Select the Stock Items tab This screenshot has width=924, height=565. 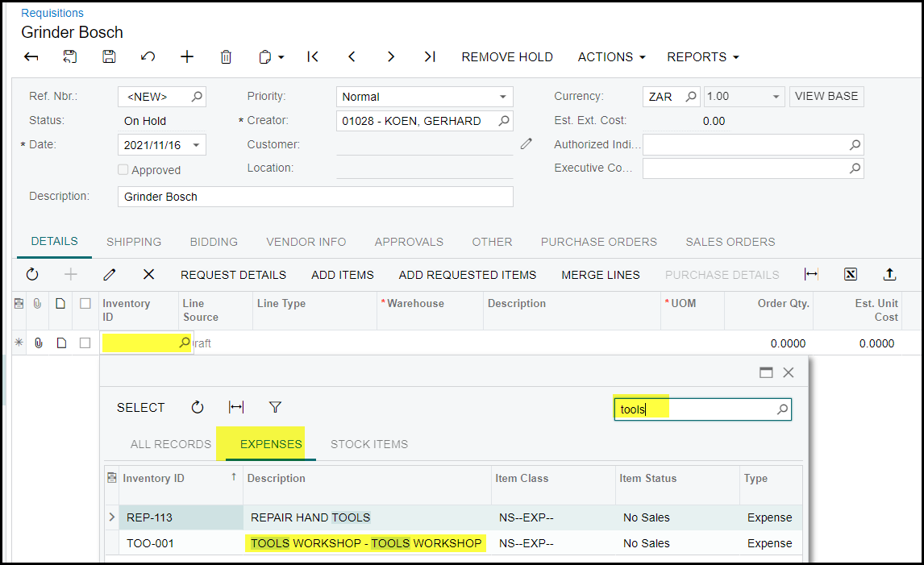(368, 444)
